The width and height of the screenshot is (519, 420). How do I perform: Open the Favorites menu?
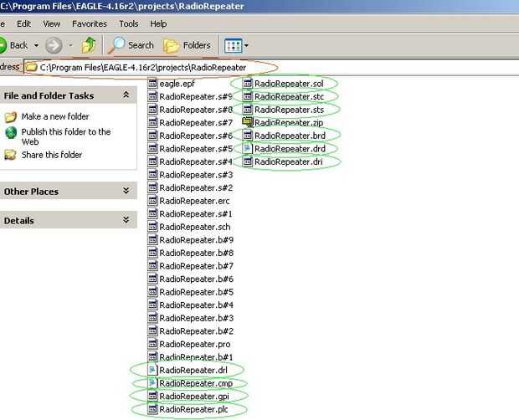click(x=90, y=23)
